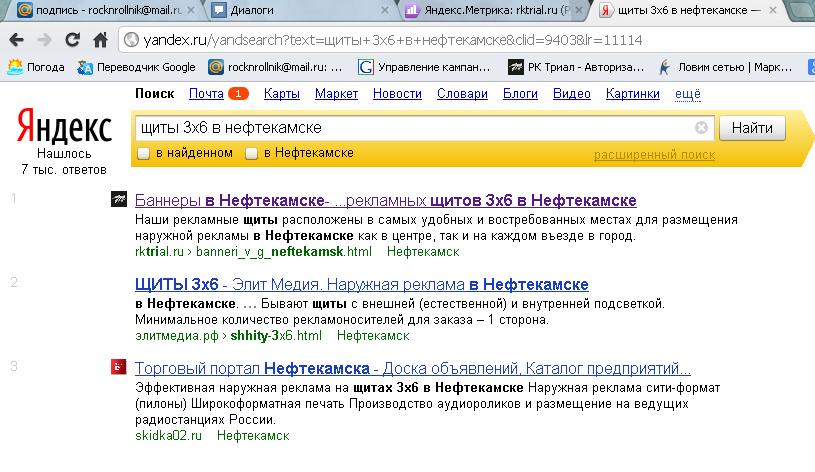Select the Поиск service label
The height and width of the screenshot is (472, 815).
154,94
